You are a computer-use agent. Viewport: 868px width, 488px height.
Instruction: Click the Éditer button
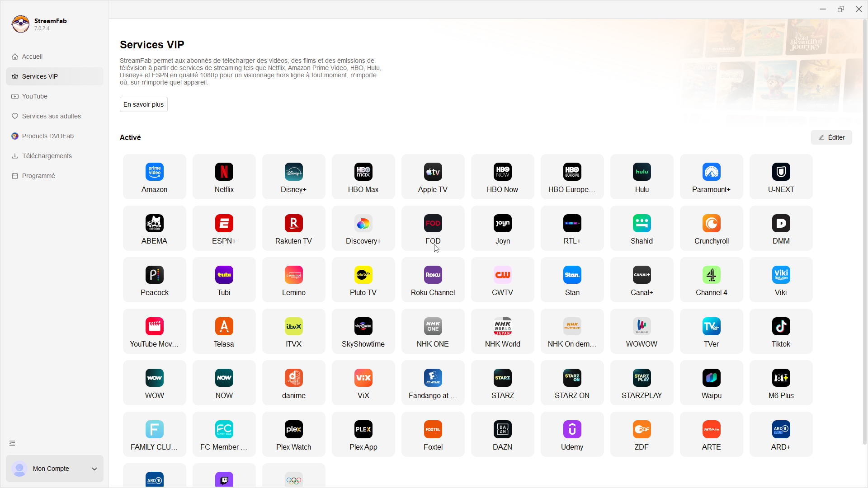click(x=831, y=137)
